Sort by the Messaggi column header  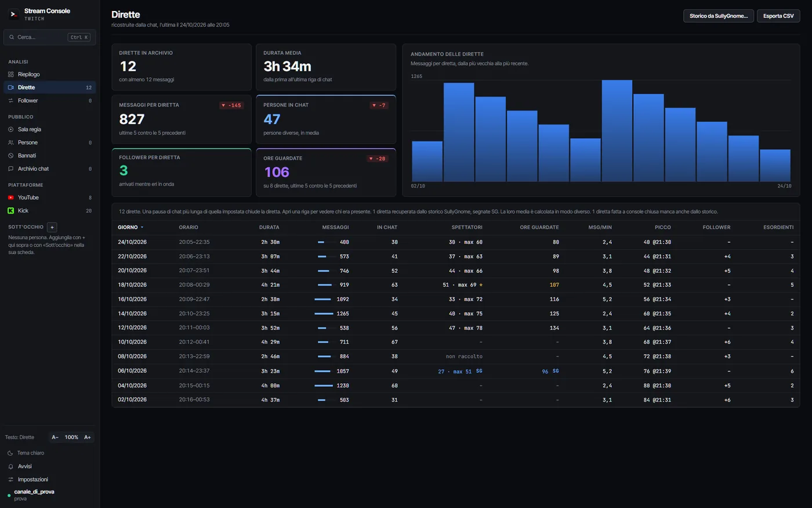tap(335, 227)
